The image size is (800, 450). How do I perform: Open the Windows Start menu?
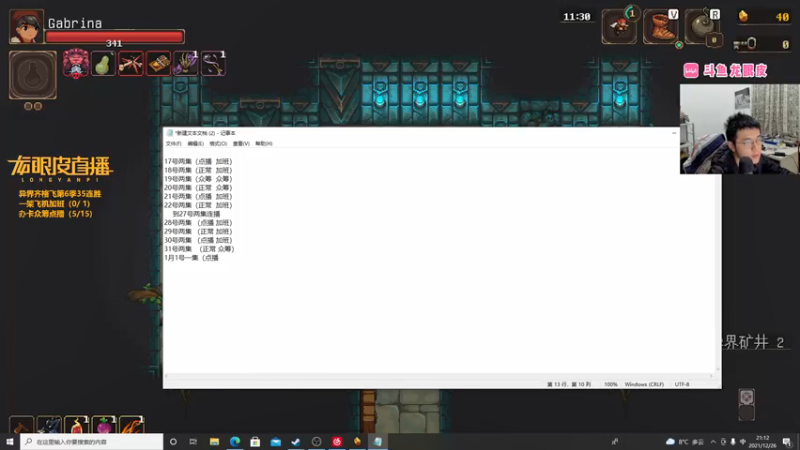click(x=10, y=442)
